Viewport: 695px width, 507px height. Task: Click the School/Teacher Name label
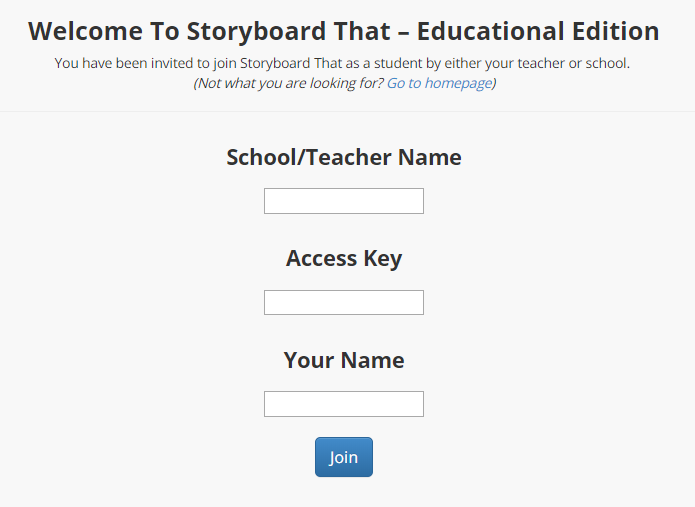(344, 157)
